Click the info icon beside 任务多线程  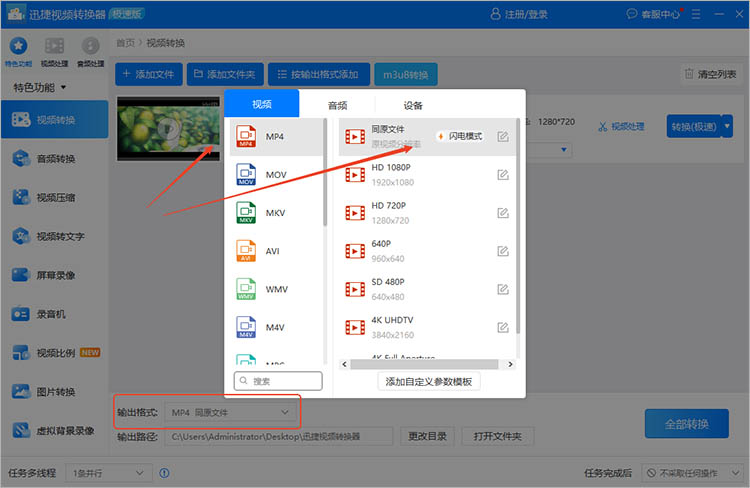coord(164,473)
